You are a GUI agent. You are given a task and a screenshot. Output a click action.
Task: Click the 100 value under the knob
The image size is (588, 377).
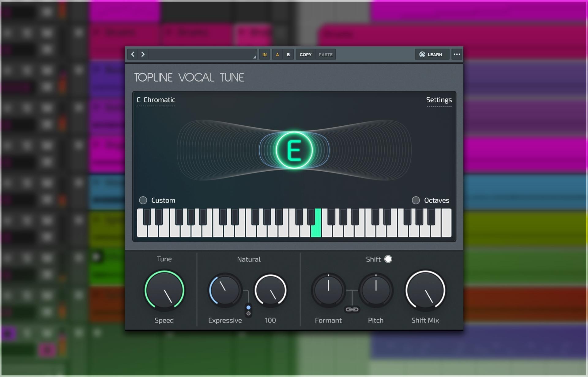tap(270, 320)
